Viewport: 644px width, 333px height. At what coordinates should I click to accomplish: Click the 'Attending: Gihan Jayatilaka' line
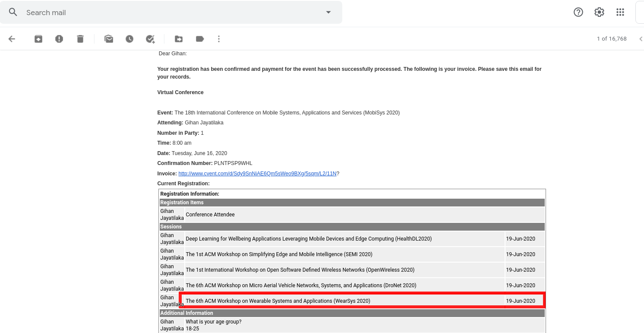(190, 123)
